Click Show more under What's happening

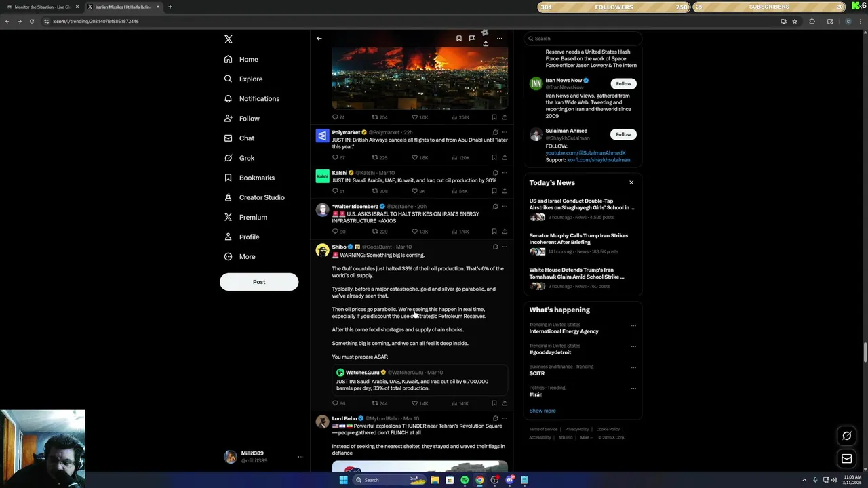(542, 411)
